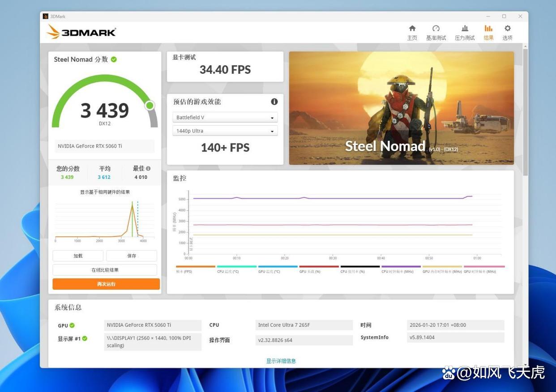Open the 压力测试 stress test tab
Viewport: 556px width, 392px height.
coord(465,33)
